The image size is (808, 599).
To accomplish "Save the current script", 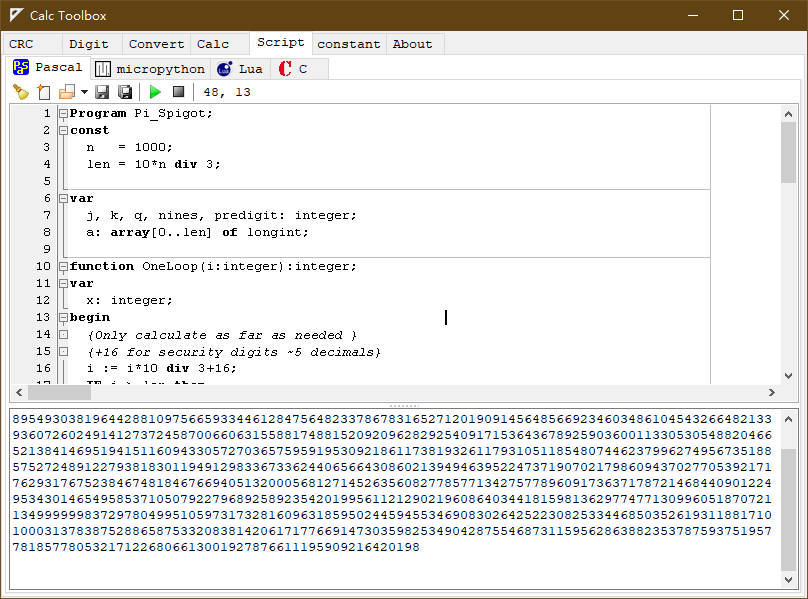I will (102, 92).
